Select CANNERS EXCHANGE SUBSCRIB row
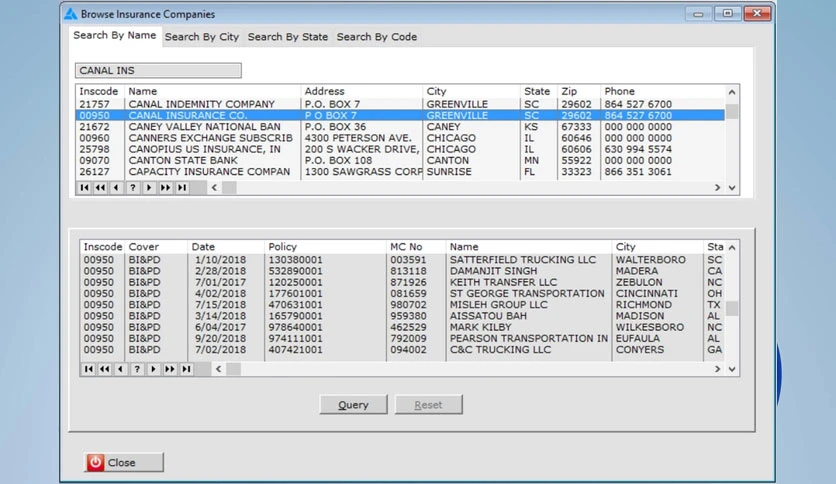This screenshot has height=484, width=836. tap(401, 138)
